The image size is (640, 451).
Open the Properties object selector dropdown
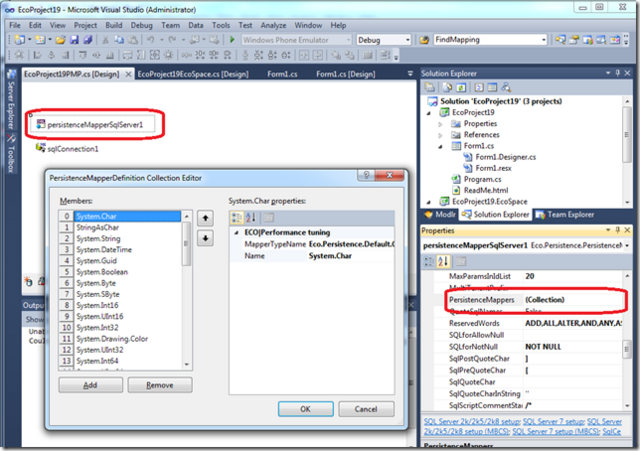[x=627, y=245]
